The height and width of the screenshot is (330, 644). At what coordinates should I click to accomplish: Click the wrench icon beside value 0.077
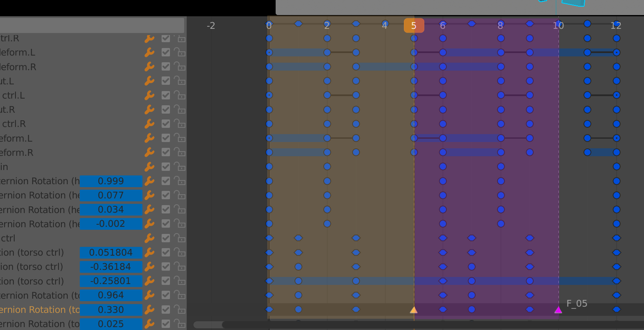[x=149, y=195]
